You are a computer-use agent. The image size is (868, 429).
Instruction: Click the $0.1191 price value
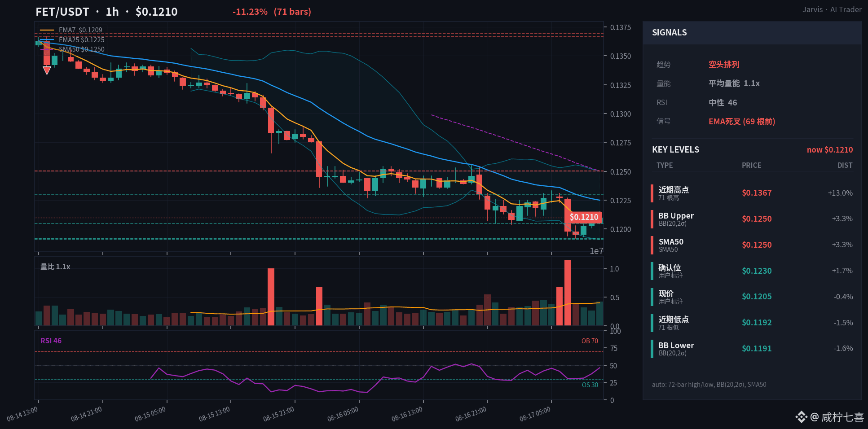click(x=757, y=349)
